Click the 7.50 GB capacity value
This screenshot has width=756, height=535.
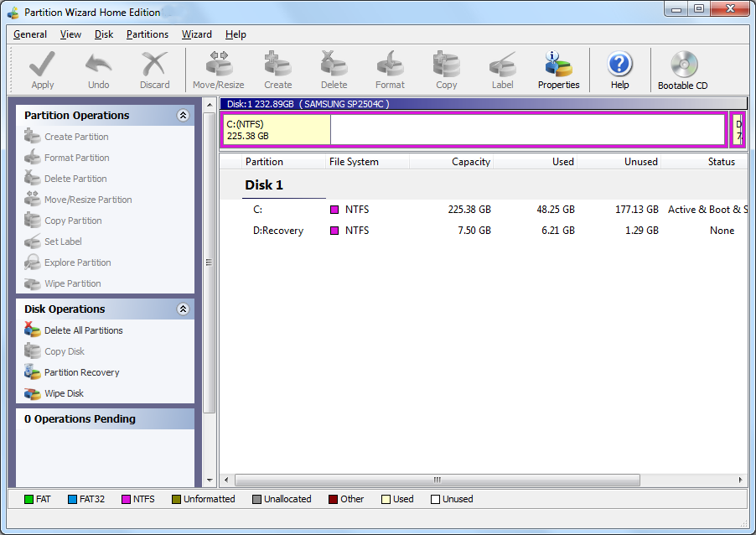tap(474, 231)
